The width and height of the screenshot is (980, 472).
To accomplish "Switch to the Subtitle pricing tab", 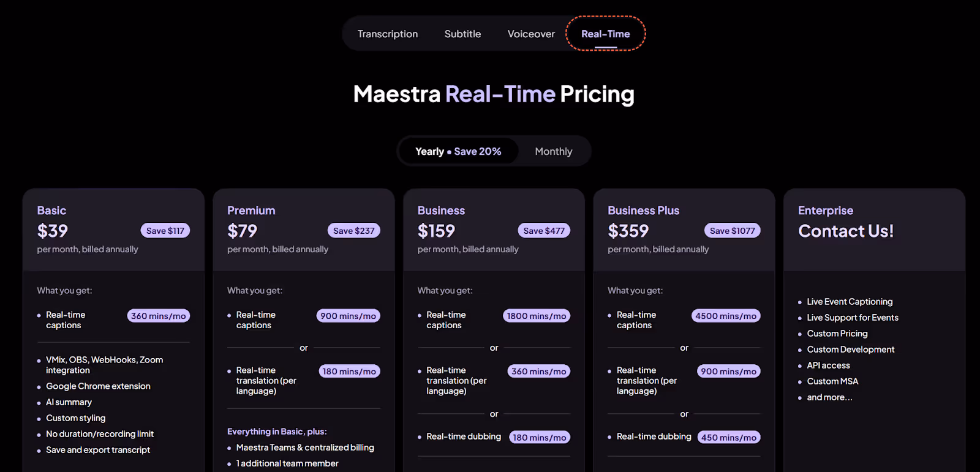I will coord(462,34).
